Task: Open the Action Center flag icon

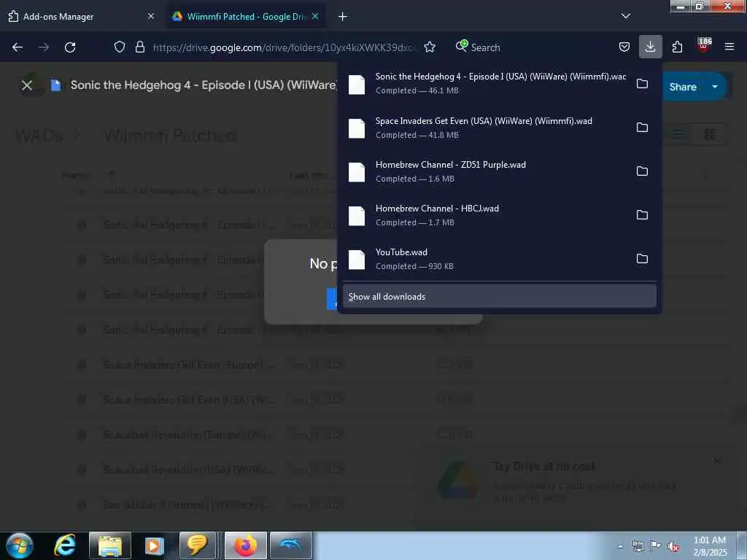Action: (656, 546)
